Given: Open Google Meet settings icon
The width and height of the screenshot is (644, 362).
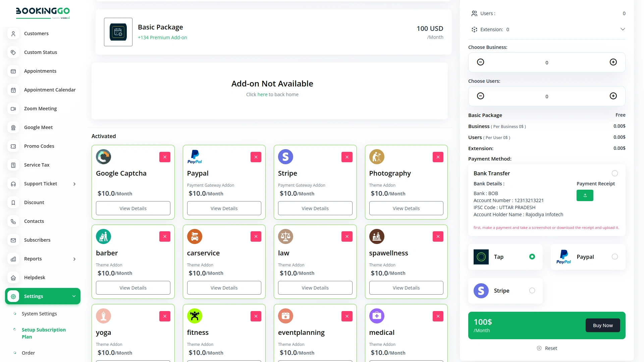Looking at the screenshot, I should (x=13, y=127).
